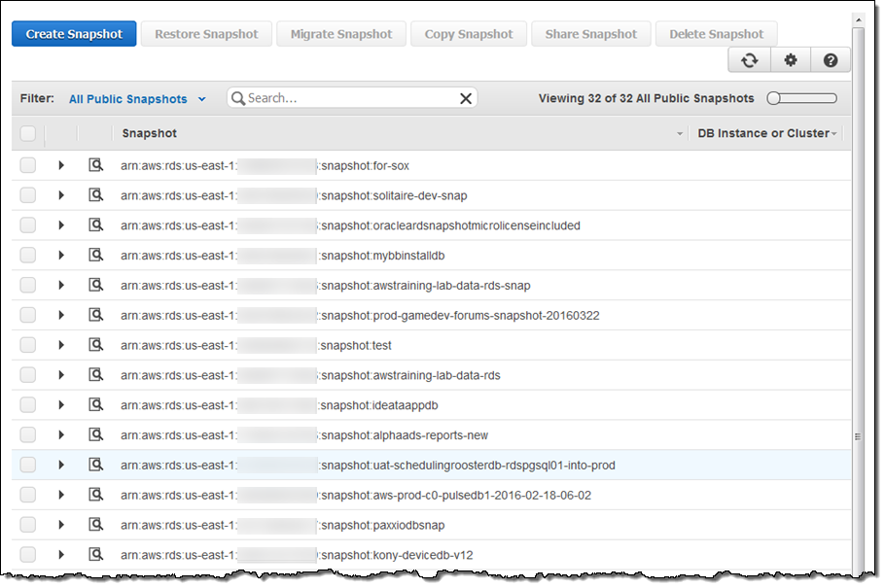Click the refresh icon button
Screen dimensions: 885x588
[x=749, y=60]
